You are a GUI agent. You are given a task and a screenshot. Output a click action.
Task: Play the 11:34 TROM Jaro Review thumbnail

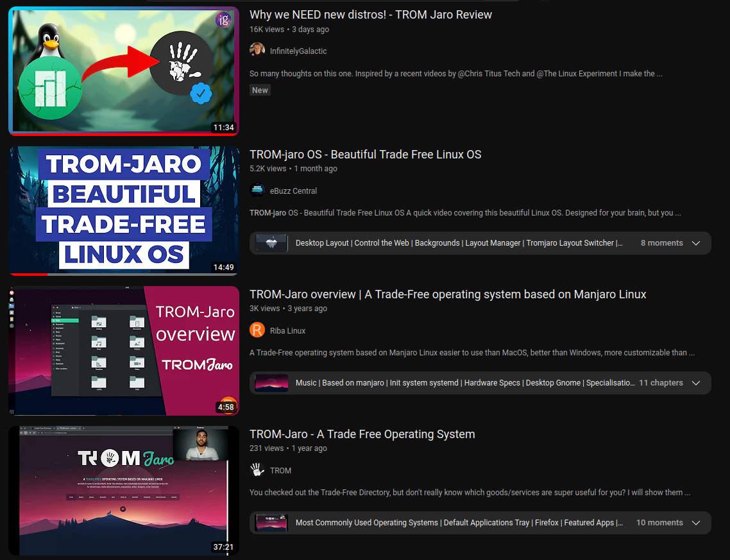pos(124,71)
